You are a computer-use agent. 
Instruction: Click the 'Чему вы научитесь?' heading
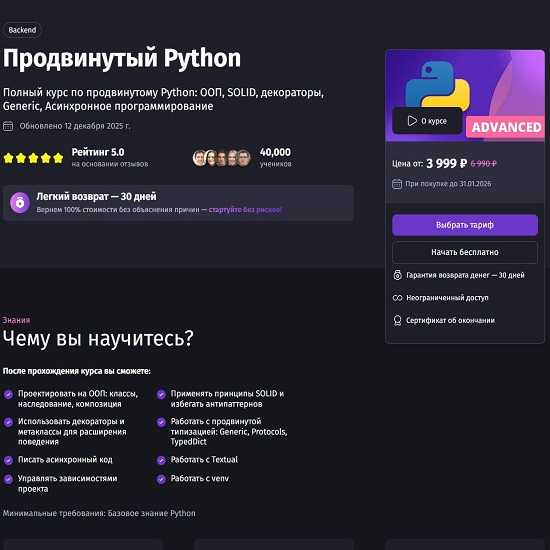pos(98,339)
